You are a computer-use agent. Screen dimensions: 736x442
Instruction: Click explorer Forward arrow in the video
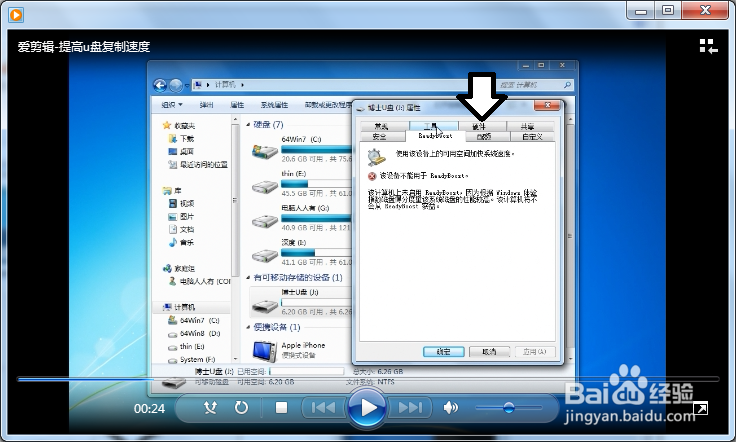click(176, 85)
